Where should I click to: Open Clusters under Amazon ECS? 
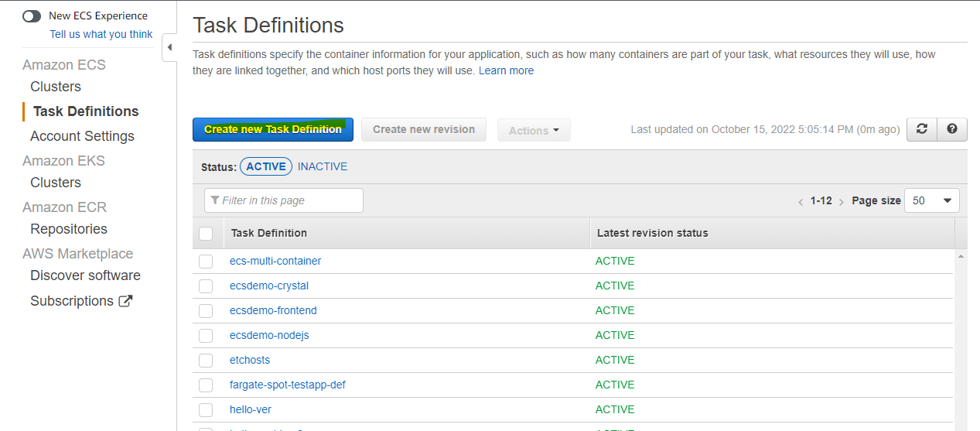[56, 87]
